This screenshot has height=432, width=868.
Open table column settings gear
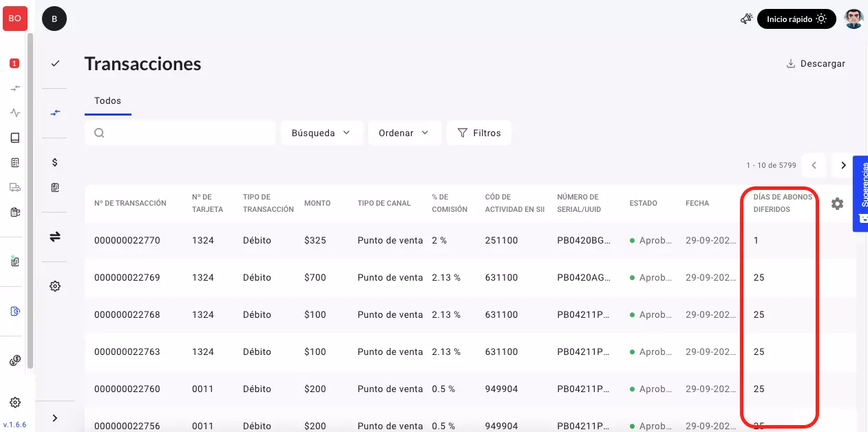click(837, 204)
